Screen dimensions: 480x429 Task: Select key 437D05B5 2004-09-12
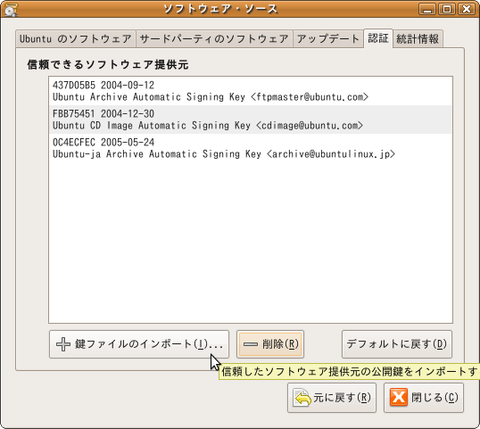tap(103, 85)
